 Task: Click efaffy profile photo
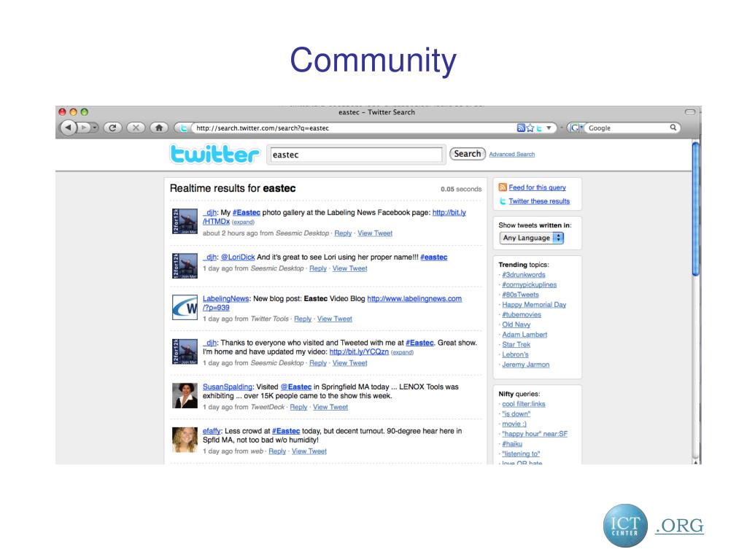tap(185, 440)
